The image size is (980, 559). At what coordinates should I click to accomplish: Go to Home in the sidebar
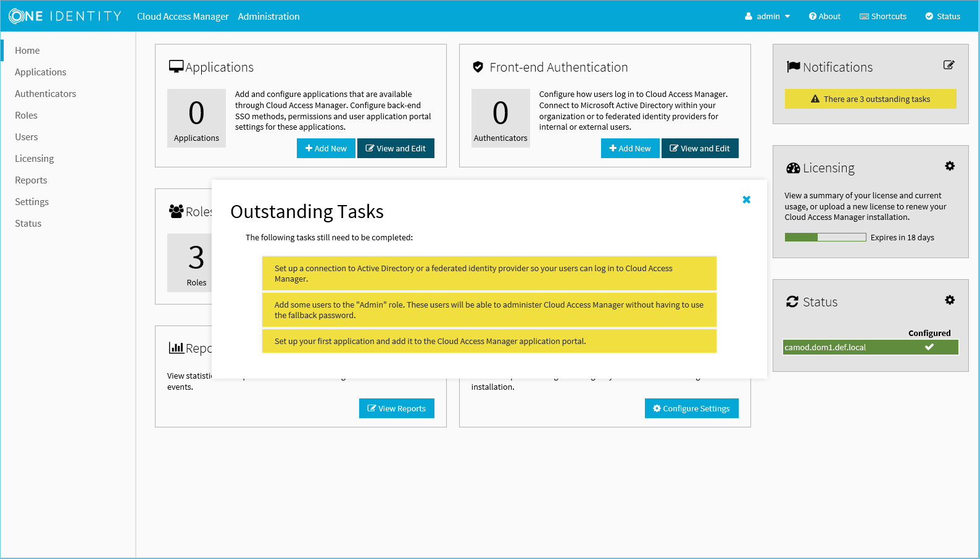click(27, 51)
